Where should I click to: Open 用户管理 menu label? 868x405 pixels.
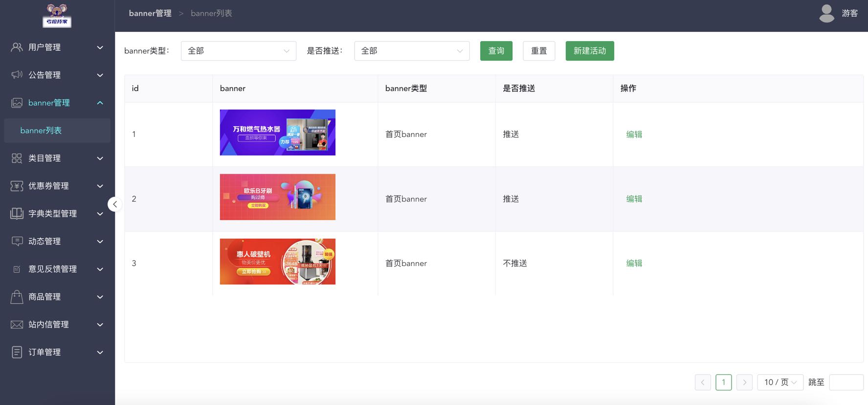click(x=45, y=47)
